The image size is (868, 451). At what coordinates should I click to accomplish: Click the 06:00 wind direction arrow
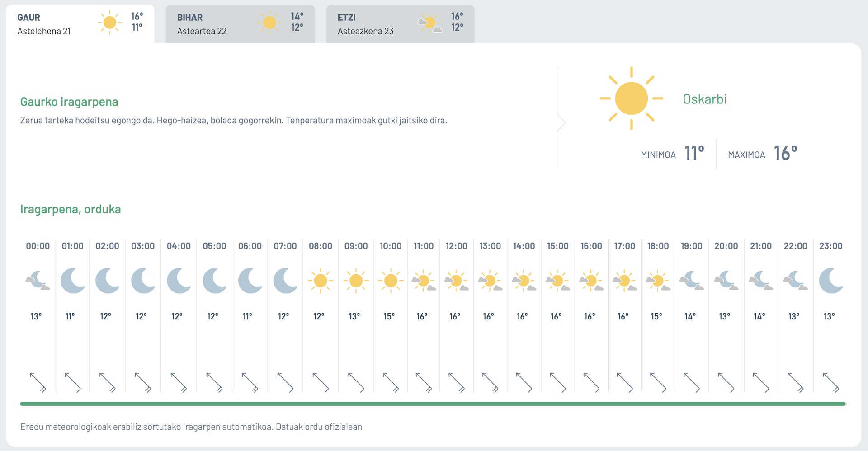coord(250,382)
